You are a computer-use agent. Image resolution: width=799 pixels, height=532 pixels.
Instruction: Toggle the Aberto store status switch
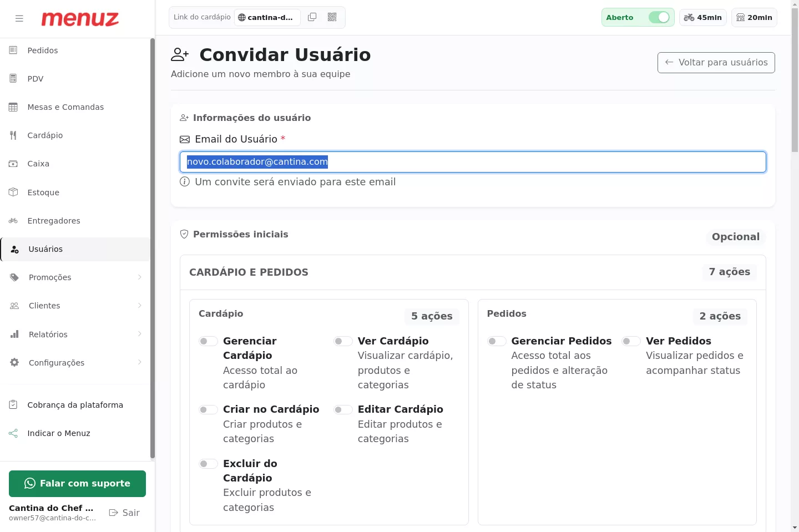coord(659,17)
